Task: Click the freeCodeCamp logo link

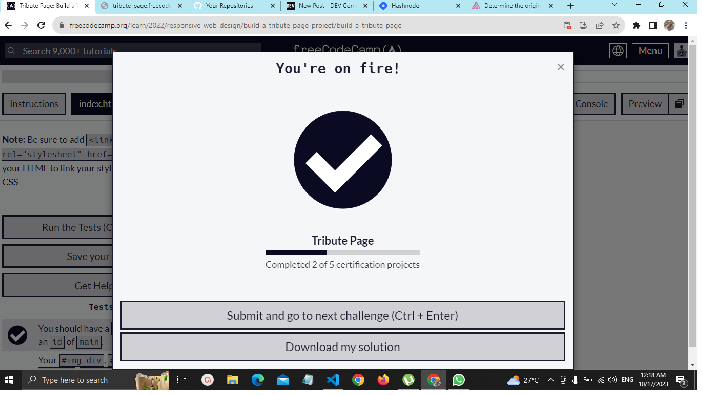Action: 347,48
